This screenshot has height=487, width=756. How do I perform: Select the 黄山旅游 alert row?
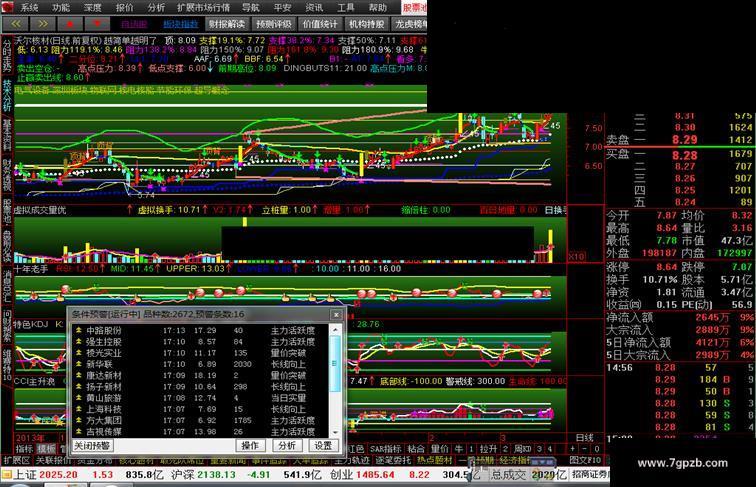click(x=201, y=398)
